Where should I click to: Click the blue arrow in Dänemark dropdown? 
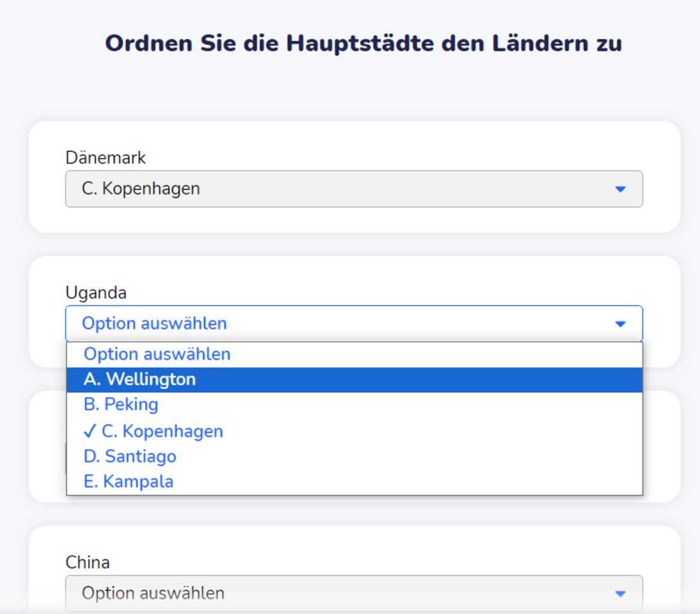coord(619,189)
